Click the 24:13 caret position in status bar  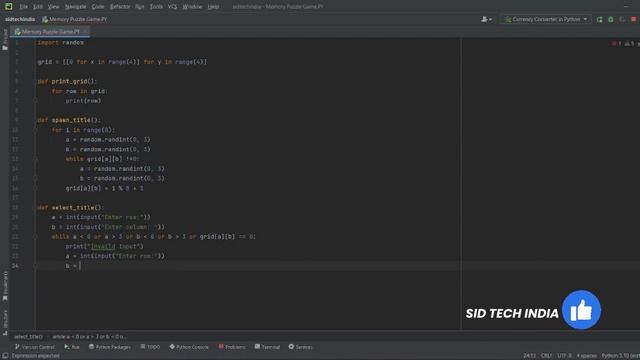[x=529, y=356]
